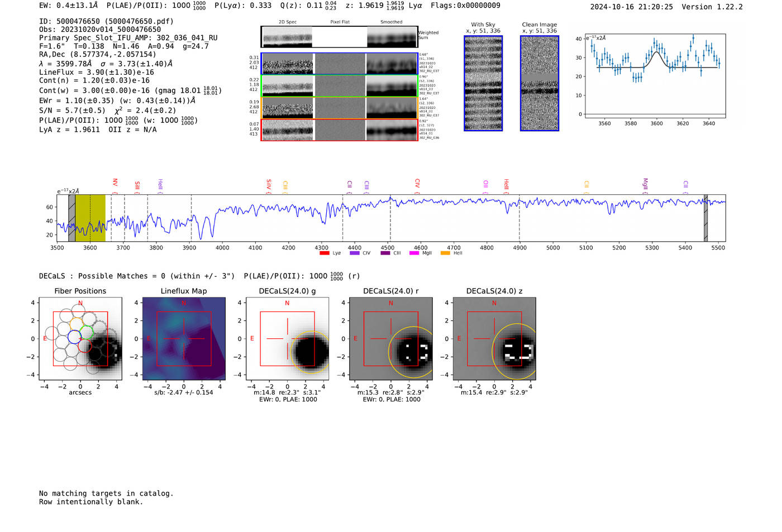Click the Clean Image panel
This screenshot has height=532, width=782.
[x=540, y=83]
